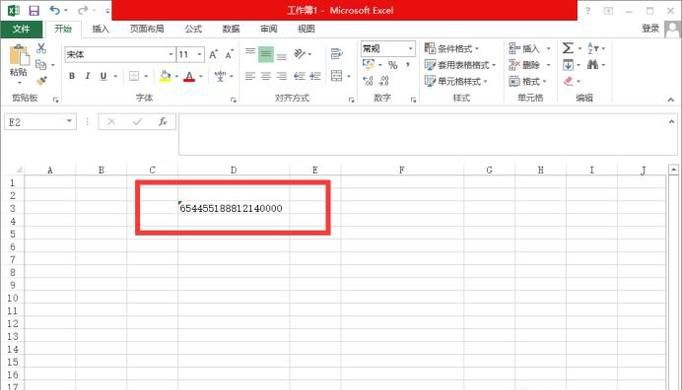682x390 pixels.
Task: Toggle align text left
Action: pyautogui.click(x=250, y=77)
